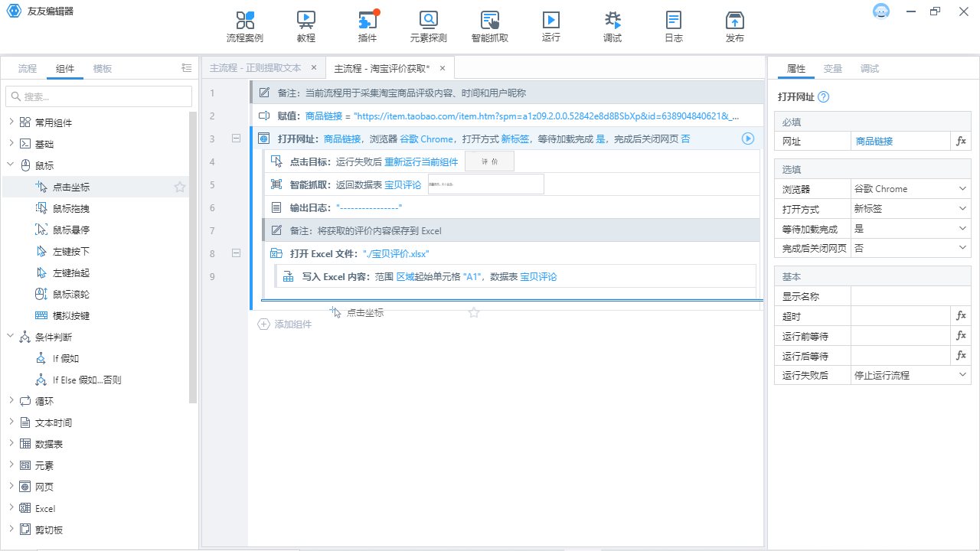Launch 元素探测 element detection tool
This screenshot has height=551, width=980.
pos(428,25)
